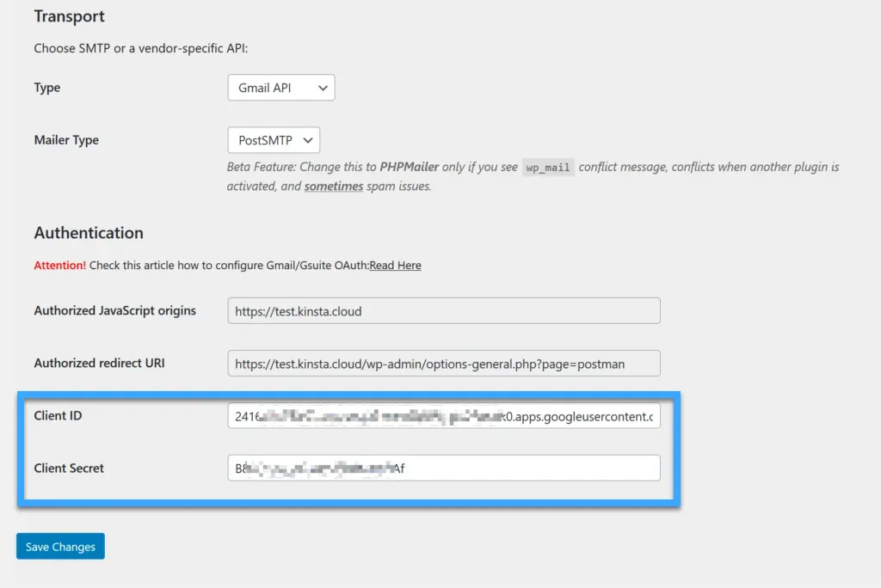Click the Type label

(x=47, y=87)
